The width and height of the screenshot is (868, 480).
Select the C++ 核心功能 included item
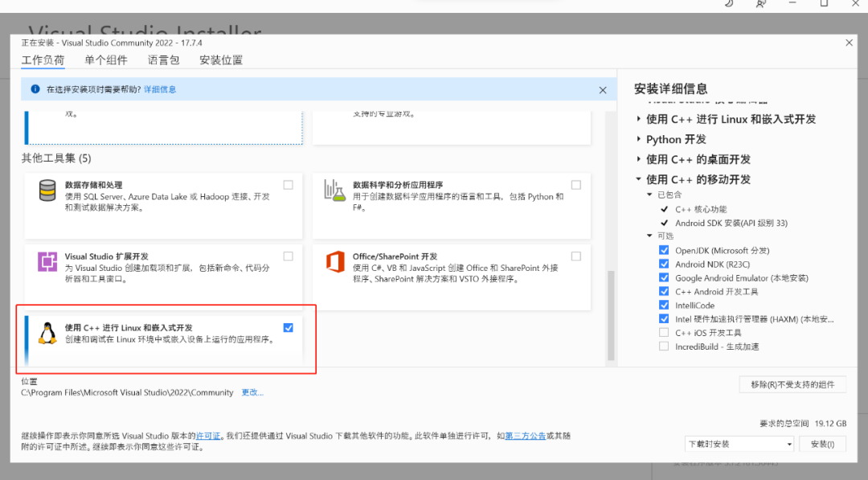701,209
